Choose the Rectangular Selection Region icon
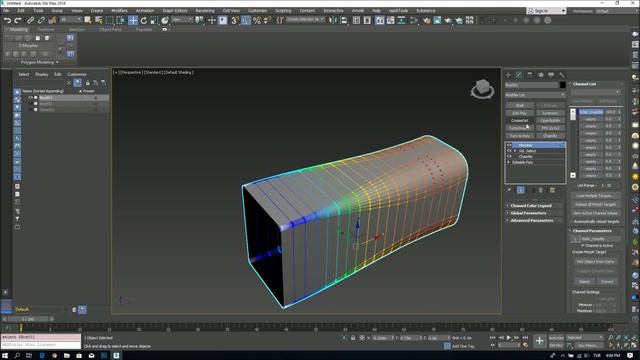The image size is (640, 360). 109,20
